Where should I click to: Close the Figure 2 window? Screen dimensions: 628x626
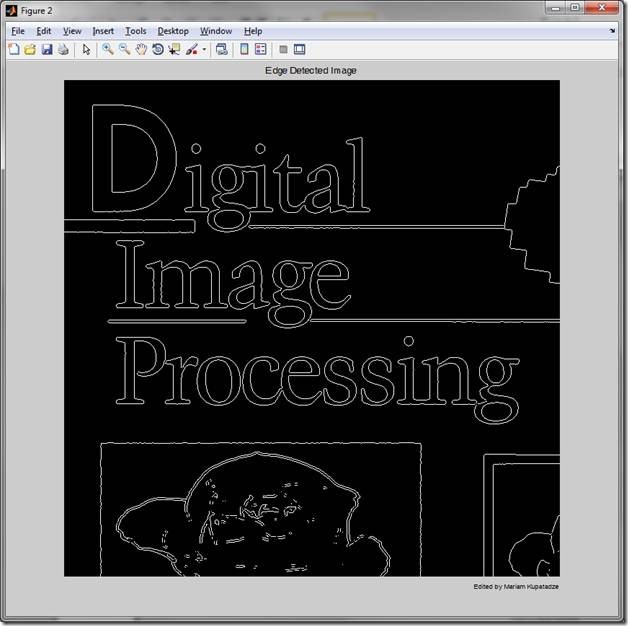[x=602, y=8]
